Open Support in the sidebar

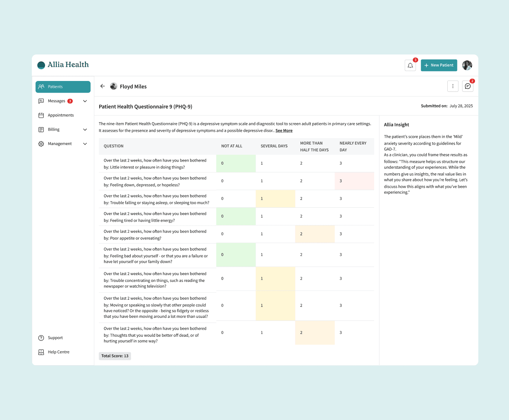coord(63,338)
